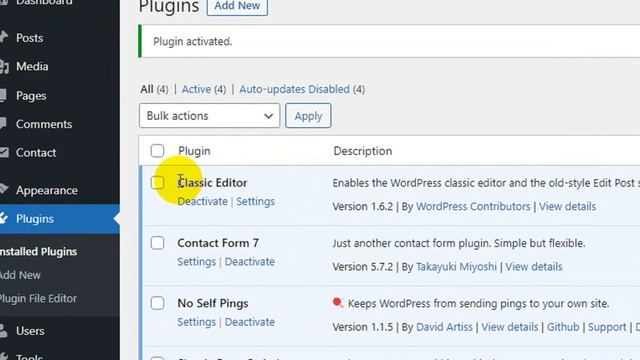Open Contact Form 7 Settings link
Screen dimensions: 640x360
(196, 262)
